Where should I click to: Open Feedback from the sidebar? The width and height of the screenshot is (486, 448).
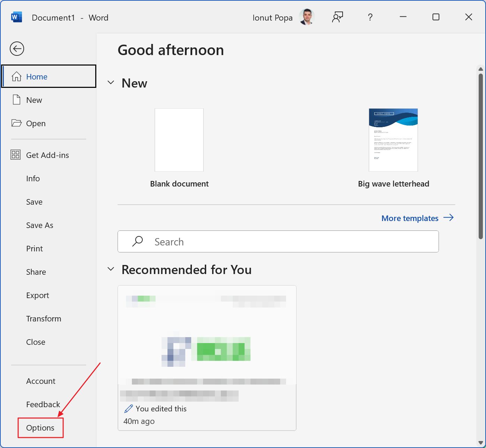(x=49, y=404)
